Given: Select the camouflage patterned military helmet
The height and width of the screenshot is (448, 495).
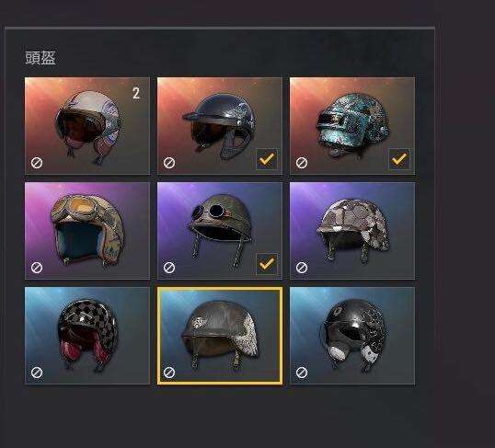Looking at the screenshot, I should click(352, 231).
